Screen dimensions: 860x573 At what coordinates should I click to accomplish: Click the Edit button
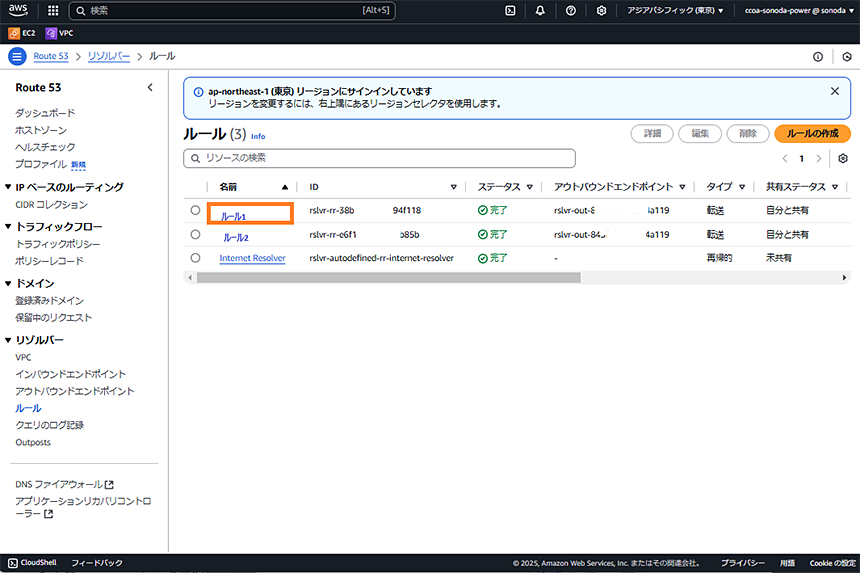click(700, 134)
